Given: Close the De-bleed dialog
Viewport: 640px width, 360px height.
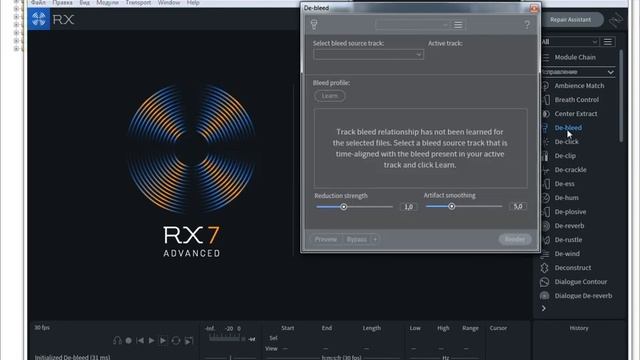Looking at the screenshot, I should [534, 8].
